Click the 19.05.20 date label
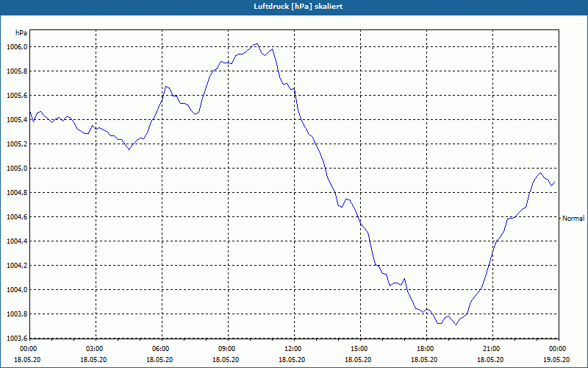Viewport: 588px width, 368px height. pyautogui.click(x=556, y=359)
